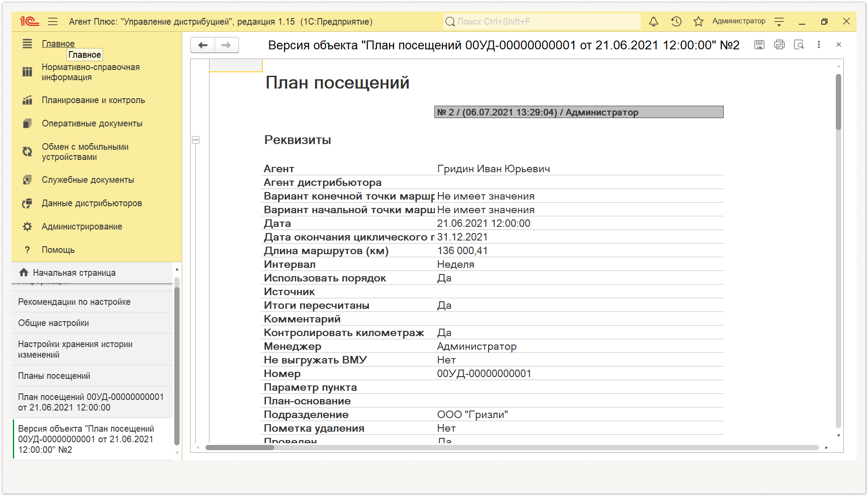Image resolution: width=868 pixels, height=496 pixels.
Task: Click the Данные дистрибьюторов icon
Action: pos(27,203)
